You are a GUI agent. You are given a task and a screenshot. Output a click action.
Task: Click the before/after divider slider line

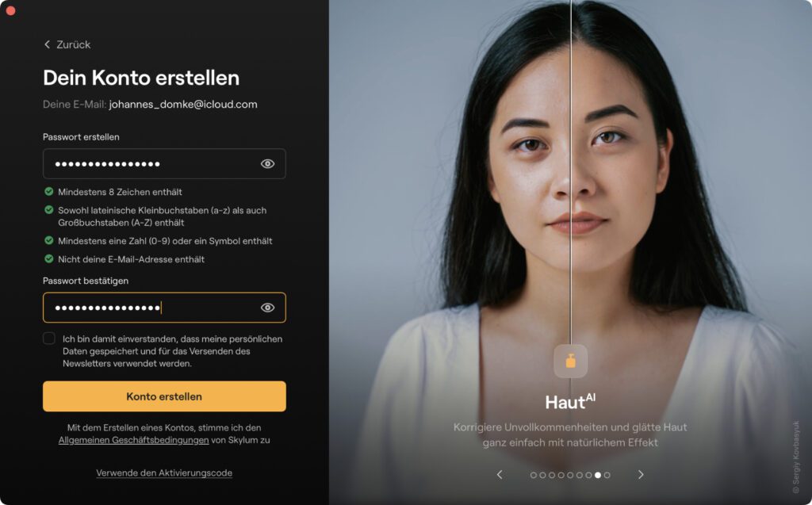[x=571, y=171]
